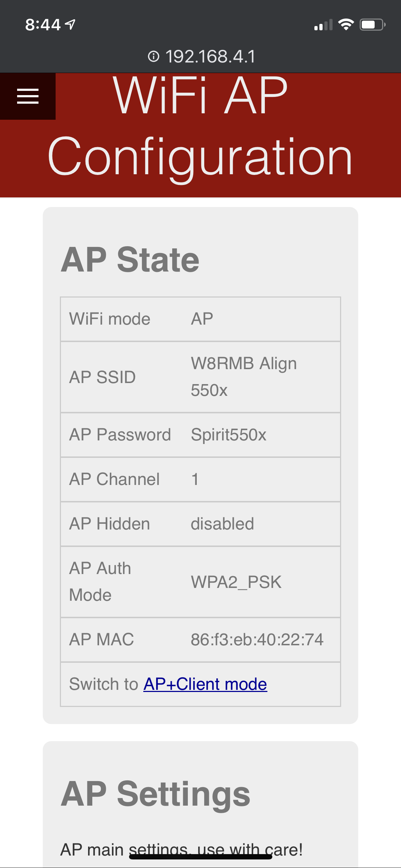Tap the home indicator bar at bottom
Image resolution: width=401 pixels, height=868 pixels.
tap(200, 857)
